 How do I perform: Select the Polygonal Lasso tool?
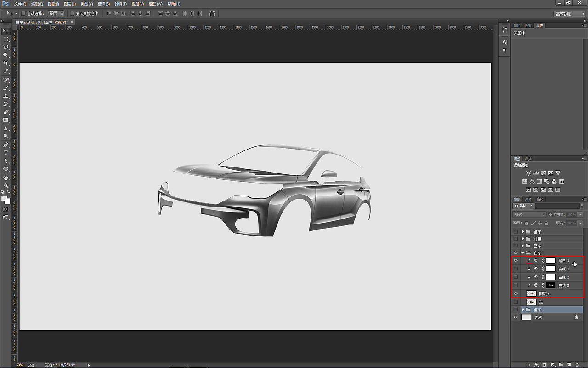tap(6, 47)
